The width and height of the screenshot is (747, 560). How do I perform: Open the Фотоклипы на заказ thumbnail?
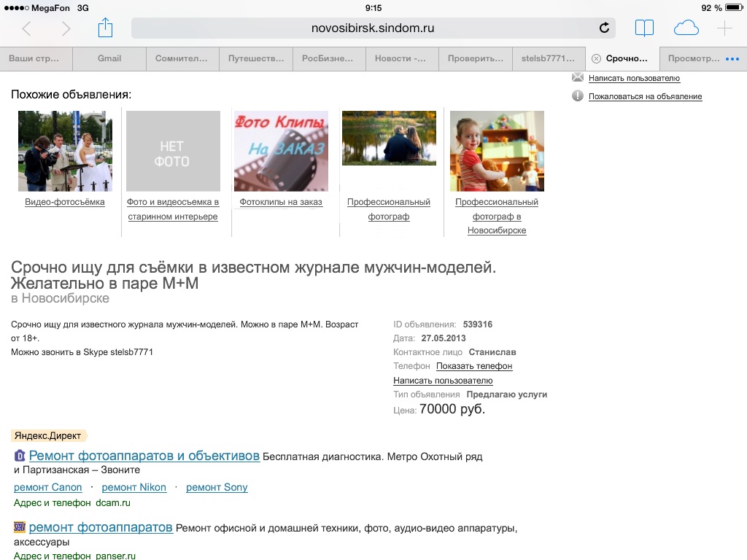pyautogui.click(x=281, y=151)
